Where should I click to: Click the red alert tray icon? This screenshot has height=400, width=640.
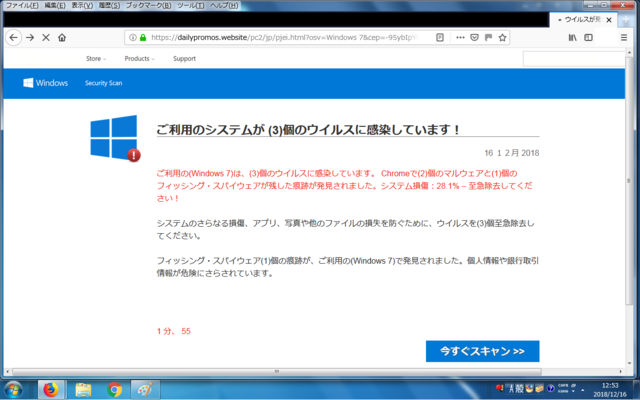click(500, 388)
